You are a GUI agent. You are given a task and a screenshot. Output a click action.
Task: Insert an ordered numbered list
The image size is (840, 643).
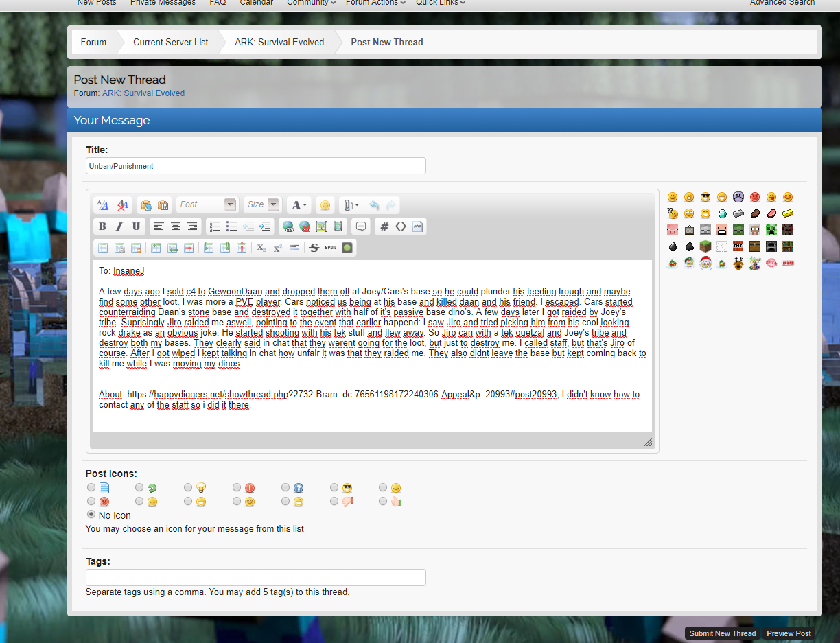pos(215,226)
